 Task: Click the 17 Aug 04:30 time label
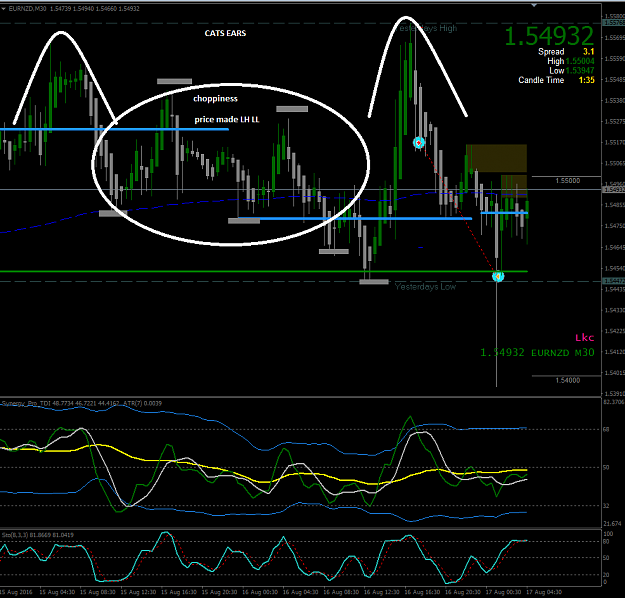click(544, 592)
